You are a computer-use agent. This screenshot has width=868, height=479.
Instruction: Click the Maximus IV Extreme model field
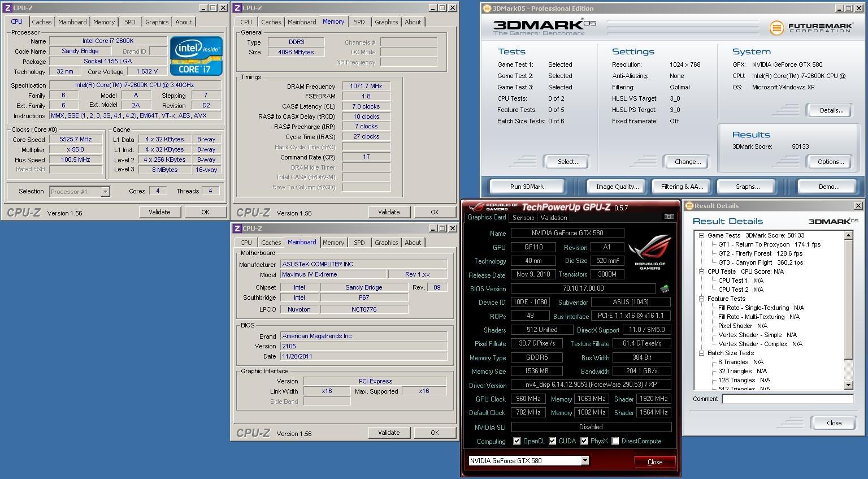pos(333,274)
